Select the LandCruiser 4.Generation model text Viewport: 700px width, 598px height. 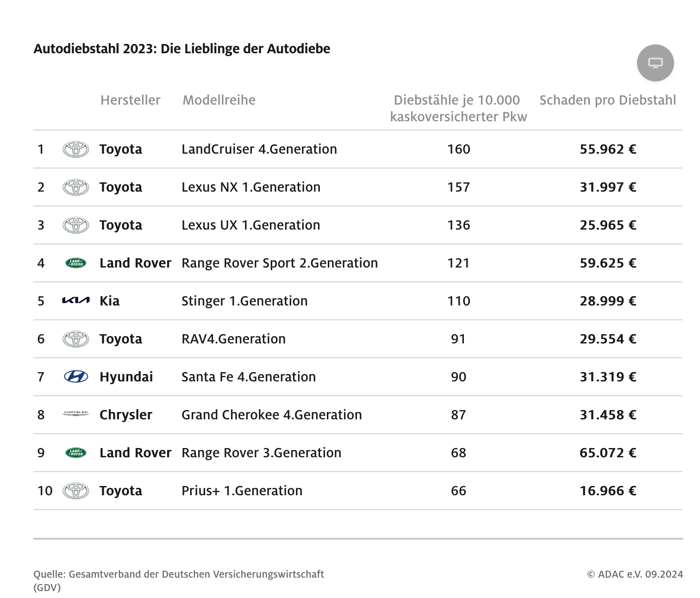click(259, 149)
